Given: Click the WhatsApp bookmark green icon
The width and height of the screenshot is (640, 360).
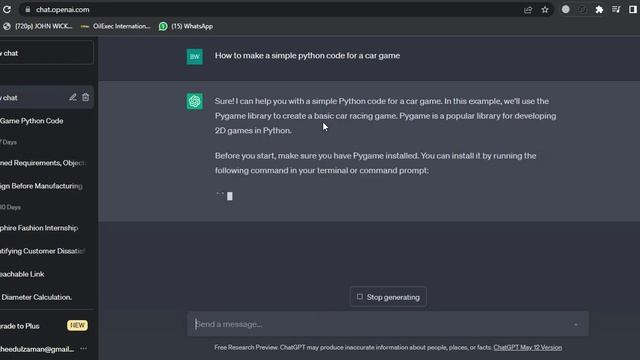Looking at the screenshot, I should (x=163, y=26).
